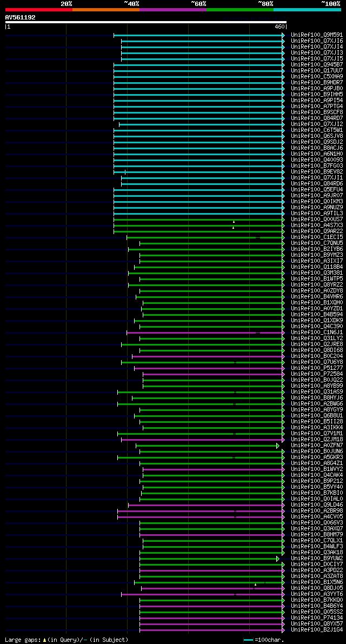Screen dimensions: 346x644
Task: Click the UniRef100_Q40093 label
Action: [x=317, y=160]
